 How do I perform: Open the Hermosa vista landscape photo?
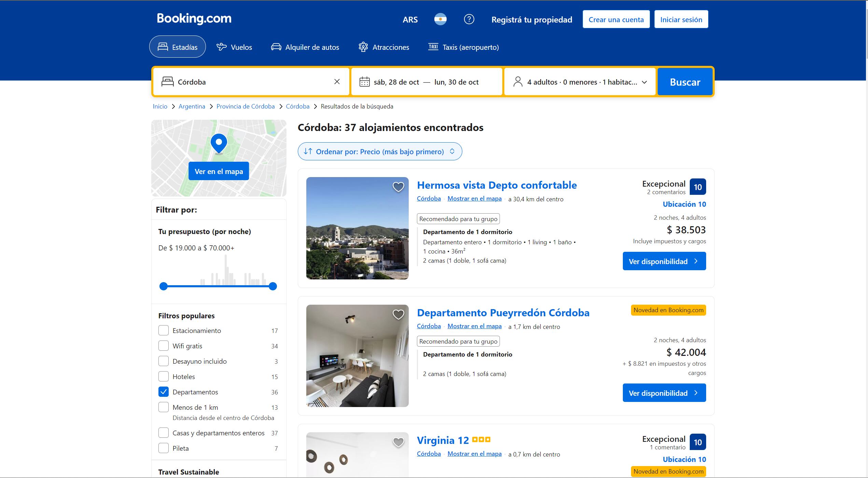357,228
